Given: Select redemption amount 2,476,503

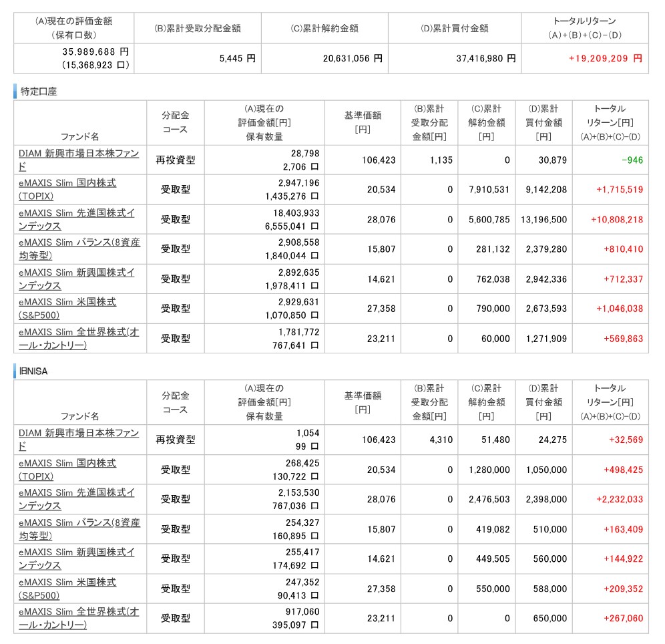Looking at the screenshot, I should pos(489,499).
